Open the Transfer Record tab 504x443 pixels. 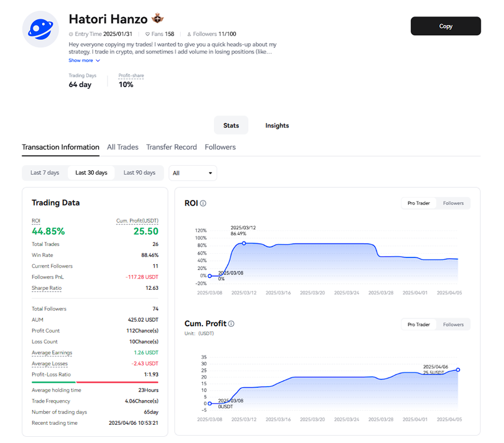[x=171, y=147]
